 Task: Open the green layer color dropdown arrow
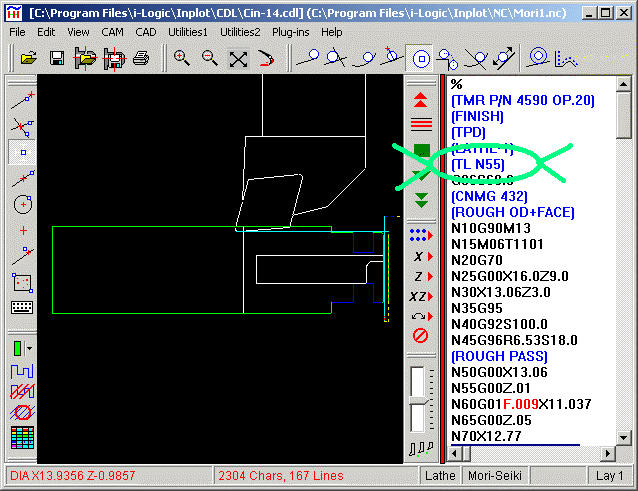tap(31, 349)
